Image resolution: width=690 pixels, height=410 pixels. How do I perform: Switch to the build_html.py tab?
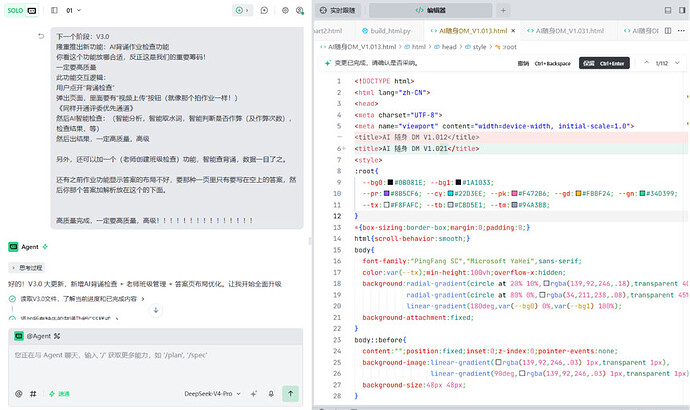[386, 31]
